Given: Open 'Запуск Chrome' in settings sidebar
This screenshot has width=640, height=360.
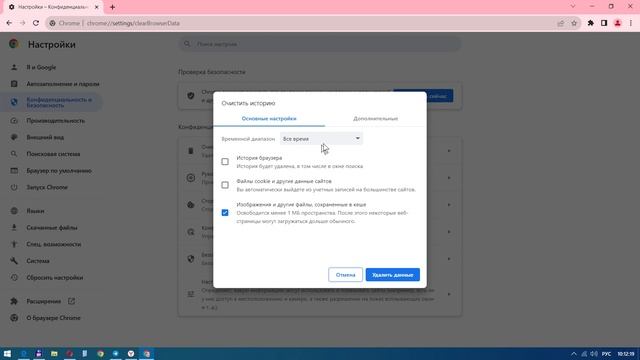Looking at the screenshot, I should (x=47, y=187).
